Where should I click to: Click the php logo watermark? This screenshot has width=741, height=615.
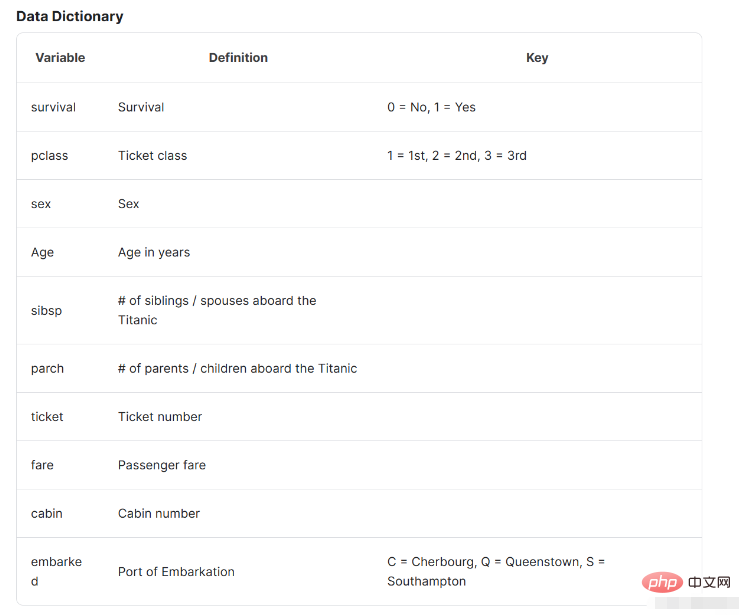pyautogui.click(x=662, y=582)
